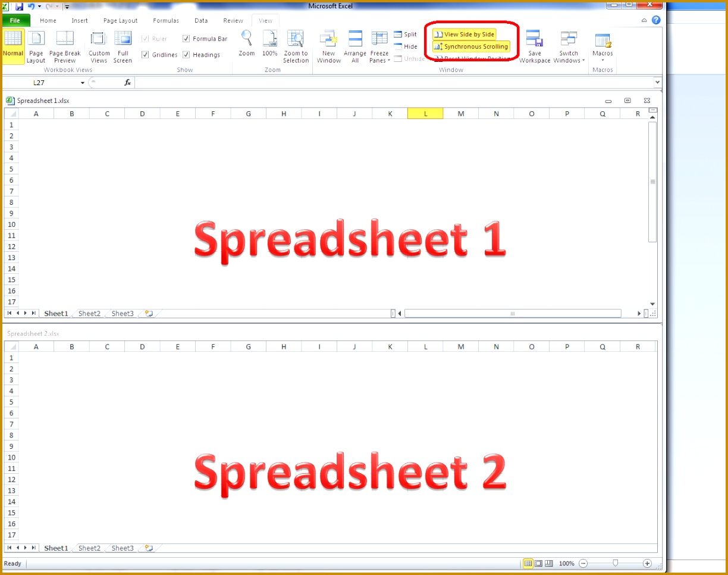Hide the current window

406,46
